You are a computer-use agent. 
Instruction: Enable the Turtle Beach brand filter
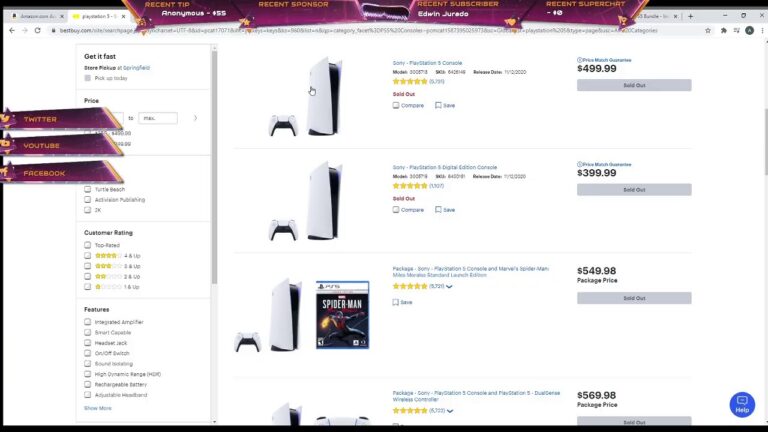click(88, 189)
